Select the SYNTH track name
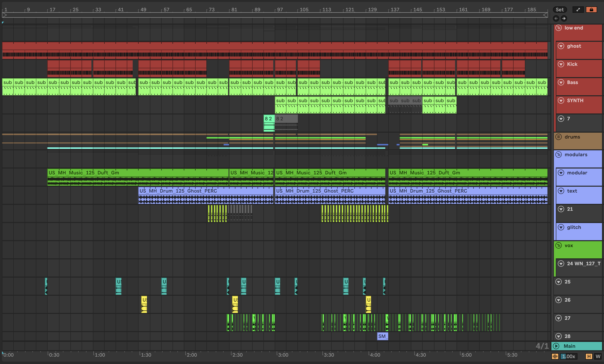The image size is (604, 364). pyautogui.click(x=575, y=100)
